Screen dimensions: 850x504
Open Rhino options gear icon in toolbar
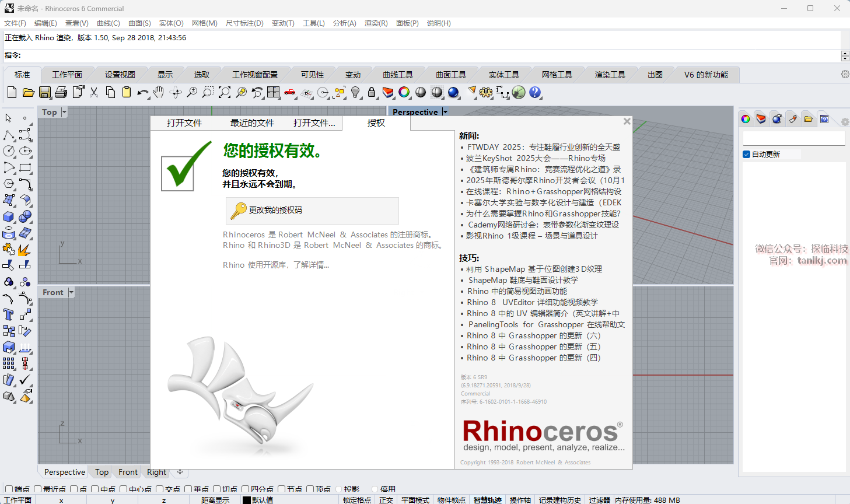tap(486, 93)
